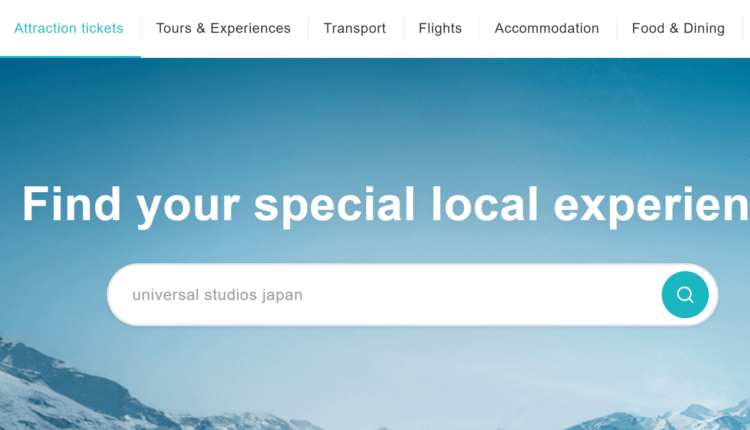Click the word 'Experiences' in the navigation
The height and width of the screenshot is (430, 750).
click(250, 28)
